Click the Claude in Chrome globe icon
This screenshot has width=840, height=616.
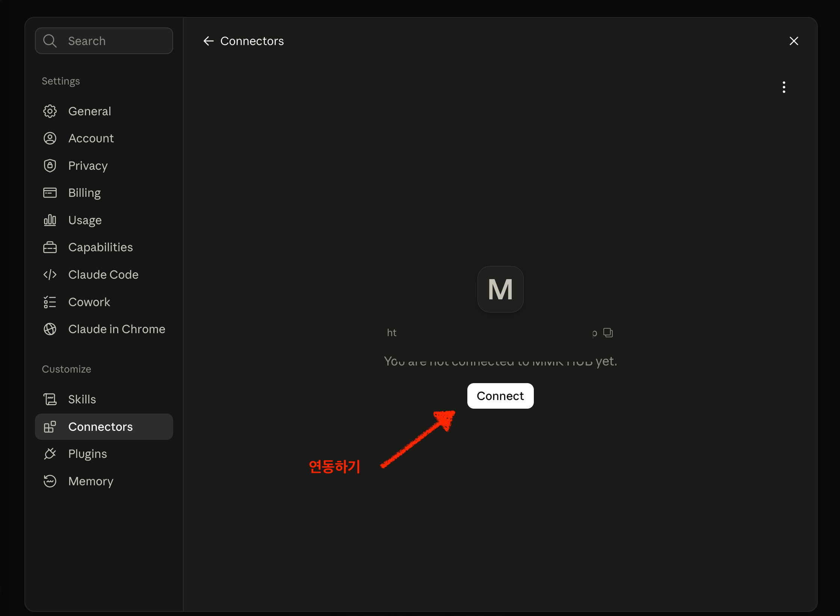pyautogui.click(x=50, y=329)
